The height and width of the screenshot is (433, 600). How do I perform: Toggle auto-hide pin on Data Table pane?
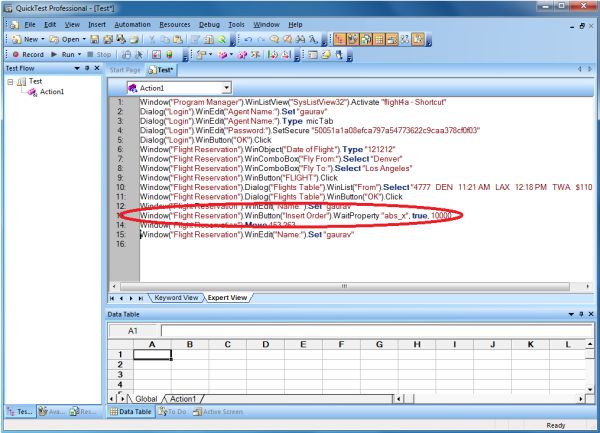click(581, 314)
